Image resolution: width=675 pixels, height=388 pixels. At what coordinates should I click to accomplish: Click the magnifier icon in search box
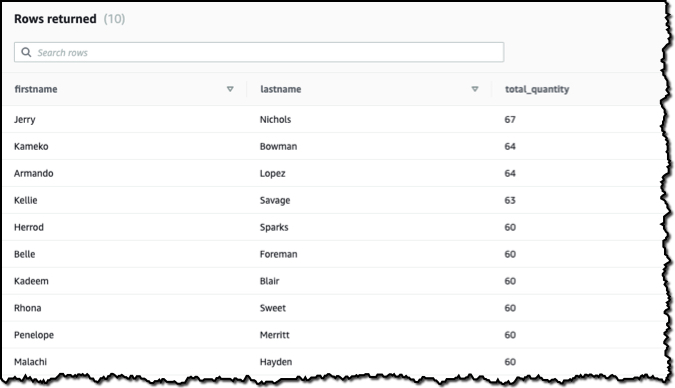pyautogui.click(x=26, y=52)
